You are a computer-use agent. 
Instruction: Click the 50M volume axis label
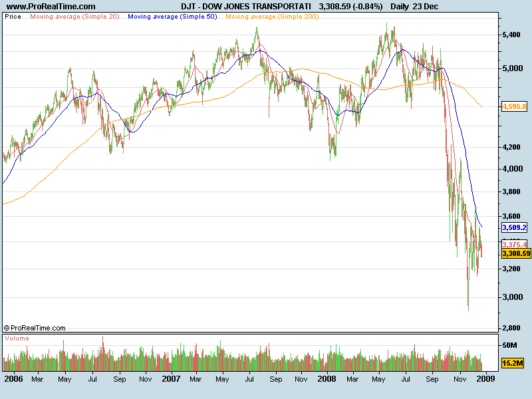click(x=509, y=345)
